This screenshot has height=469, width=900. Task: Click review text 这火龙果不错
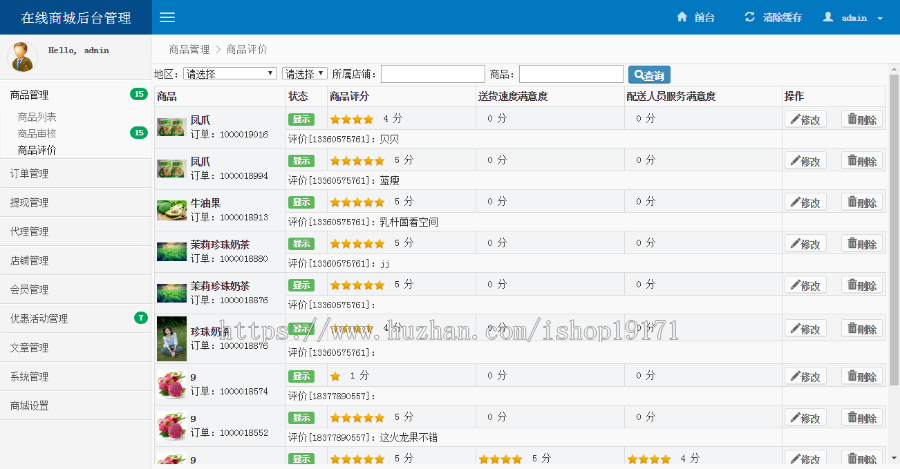(x=408, y=437)
